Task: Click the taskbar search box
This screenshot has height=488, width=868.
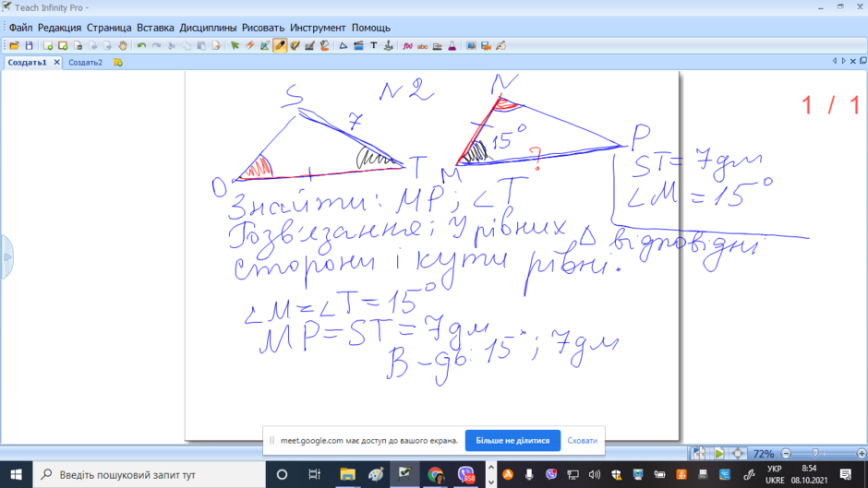Action: (150, 475)
